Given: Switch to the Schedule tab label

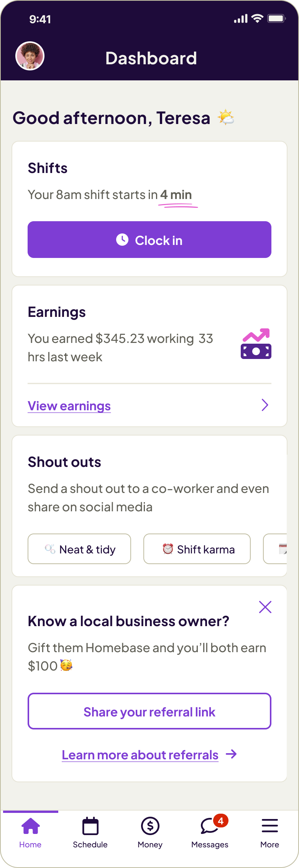Looking at the screenshot, I should click(90, 845).
